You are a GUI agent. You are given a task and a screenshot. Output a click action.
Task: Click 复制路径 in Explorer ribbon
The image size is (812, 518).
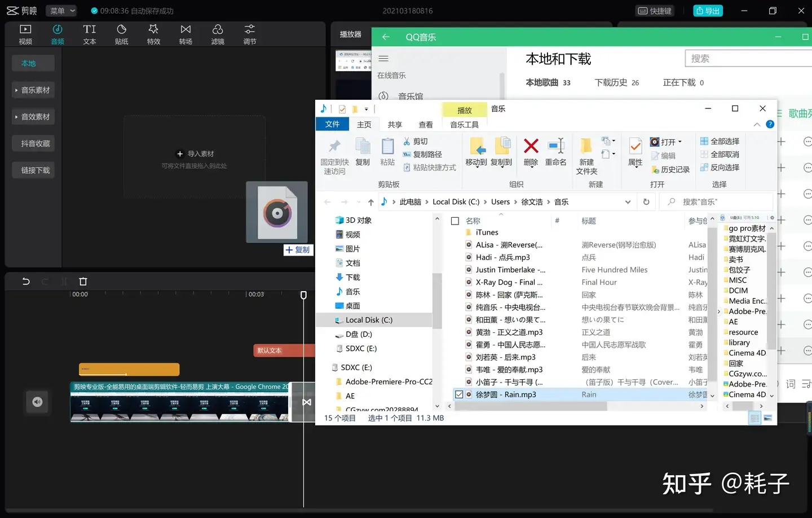422,154
